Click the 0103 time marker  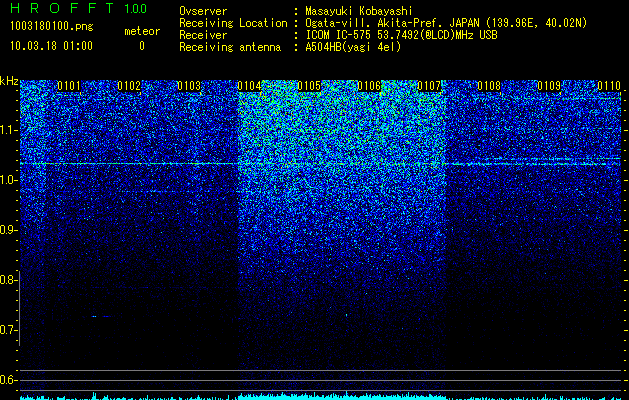point(189,86)
